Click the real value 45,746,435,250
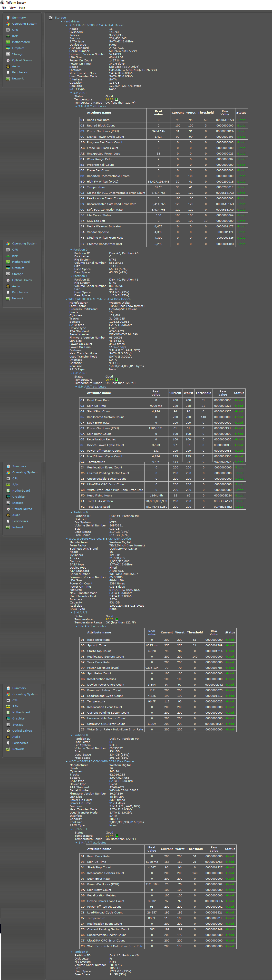 (x=156, y=507)
